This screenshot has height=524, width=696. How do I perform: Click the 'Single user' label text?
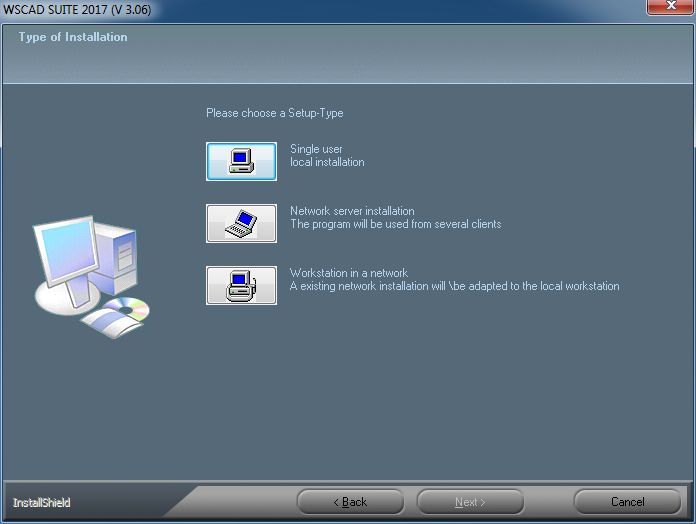click(x=316, y=149)
